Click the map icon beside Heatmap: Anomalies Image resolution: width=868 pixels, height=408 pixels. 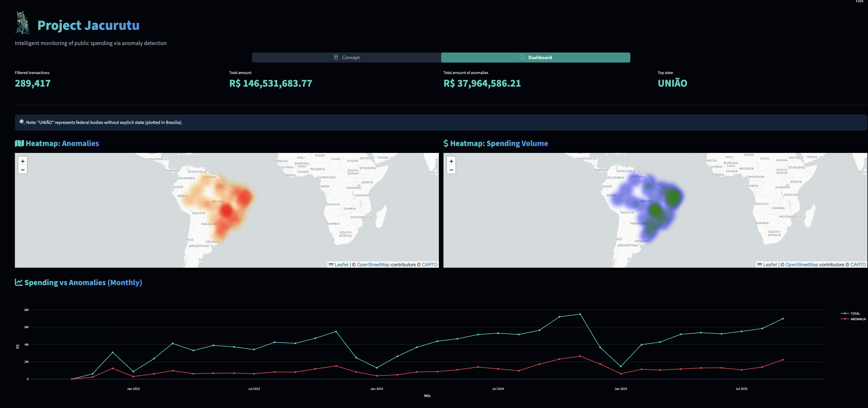(19, 143)
